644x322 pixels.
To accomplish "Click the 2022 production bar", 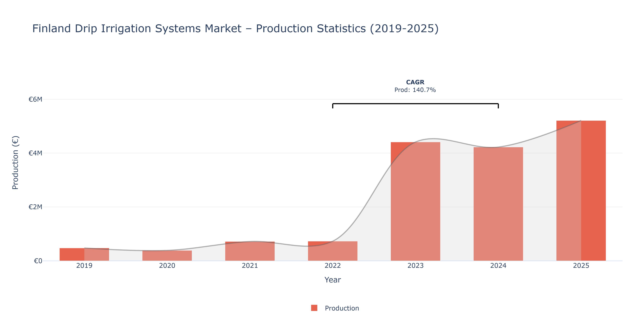I will pos(332,251).
